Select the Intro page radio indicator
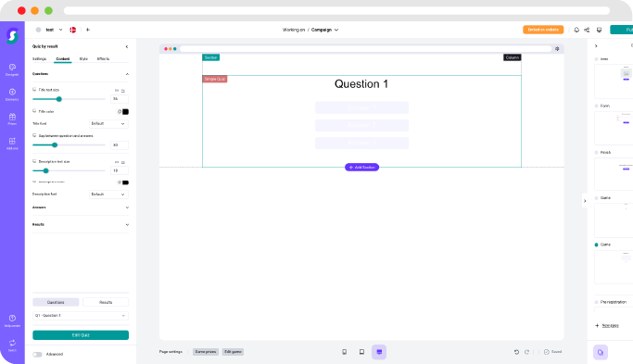This screenshot has width=633, height=364. point(596,59)
